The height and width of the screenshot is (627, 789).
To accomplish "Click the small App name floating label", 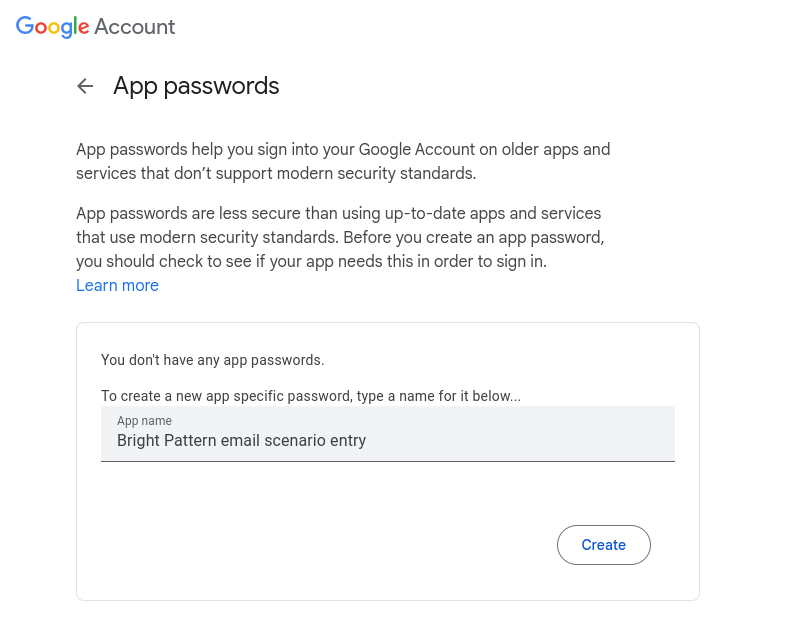I will [x=144, y=421].
